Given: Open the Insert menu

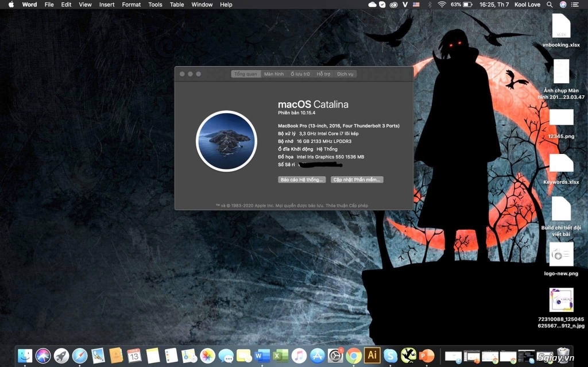Looking at the screenshot, I should 107,5.
